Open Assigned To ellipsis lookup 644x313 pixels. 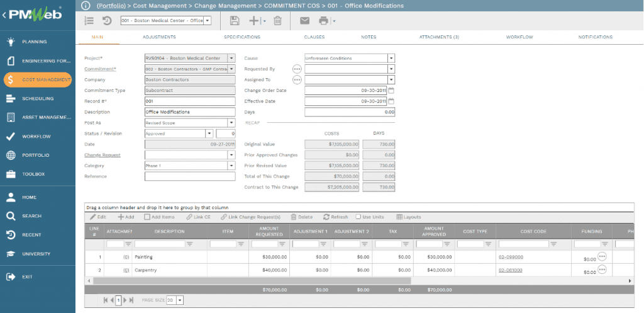pyautogui.click(x=297, y=80)
